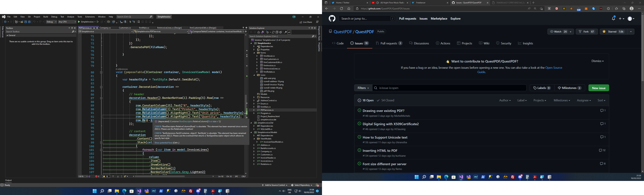
Task: Open Solution Explorer properties wrench icon
Action: coord(285,32)
